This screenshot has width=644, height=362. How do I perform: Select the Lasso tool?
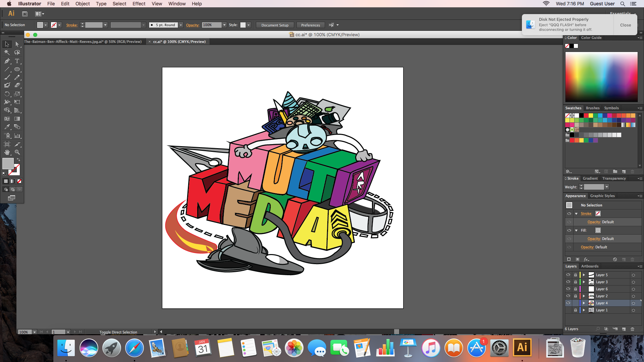[17, 52]
